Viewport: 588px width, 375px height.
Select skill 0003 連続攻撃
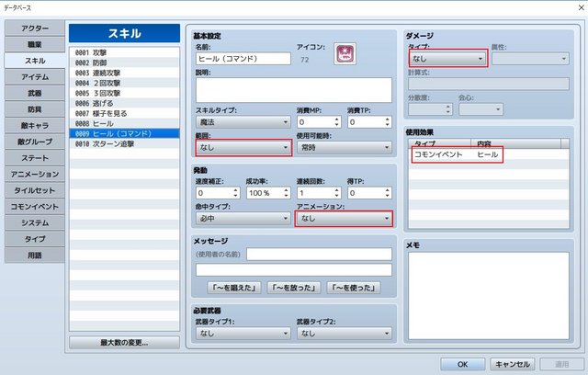pyautogui.click(x=124, y=73)
